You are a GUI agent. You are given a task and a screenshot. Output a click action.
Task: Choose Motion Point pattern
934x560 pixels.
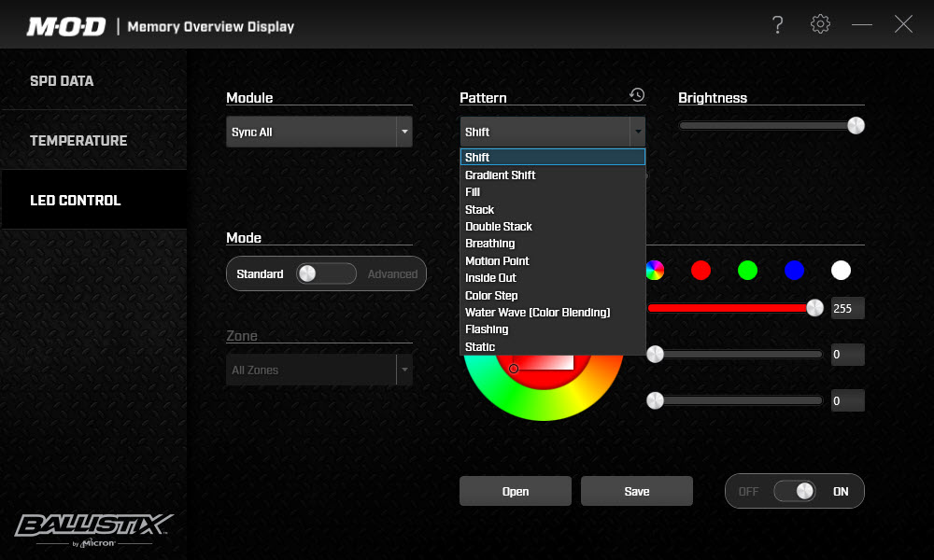click(x=553, y=260)
